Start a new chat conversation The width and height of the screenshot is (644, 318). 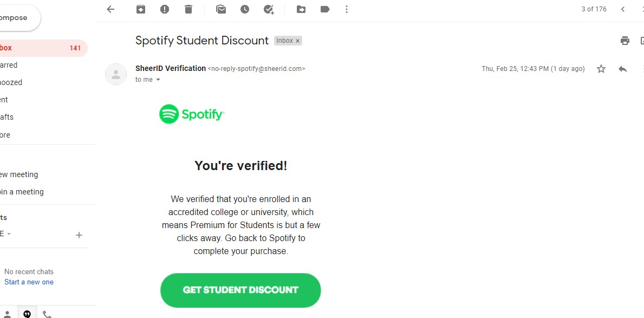tap(29, 282)
